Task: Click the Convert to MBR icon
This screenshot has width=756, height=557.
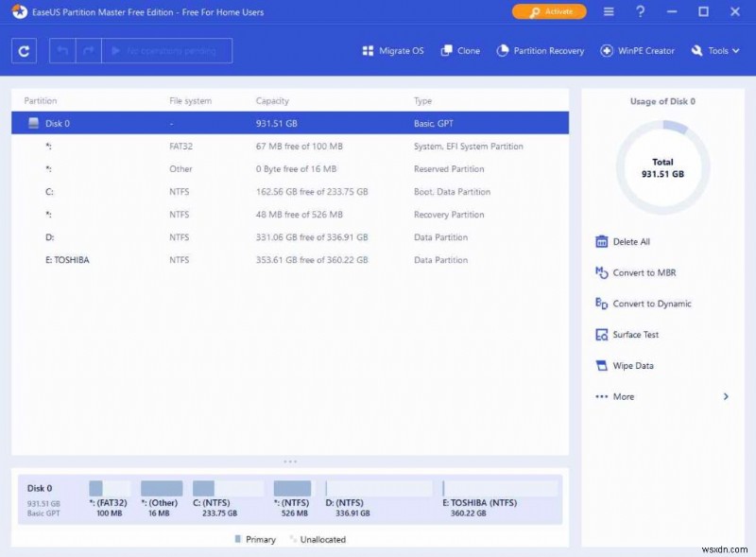Action: click(600, 272)
